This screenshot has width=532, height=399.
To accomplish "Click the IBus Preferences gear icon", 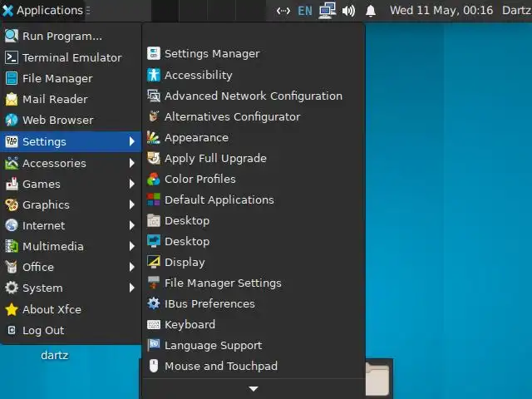I will (x=154, y=303).
